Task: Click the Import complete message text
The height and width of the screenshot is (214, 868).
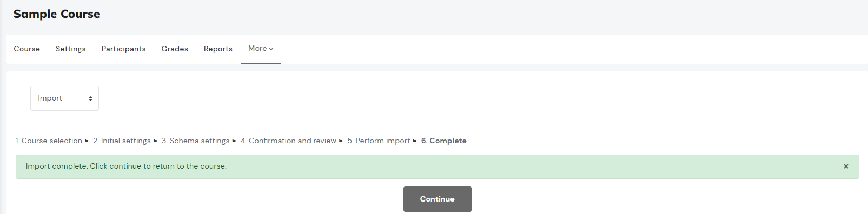Action: (126, 166)
